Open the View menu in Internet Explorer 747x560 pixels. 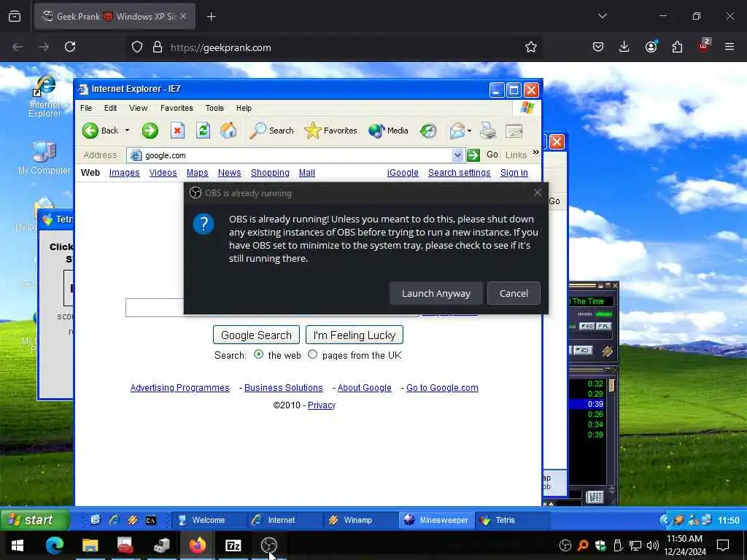coord(138,108)
